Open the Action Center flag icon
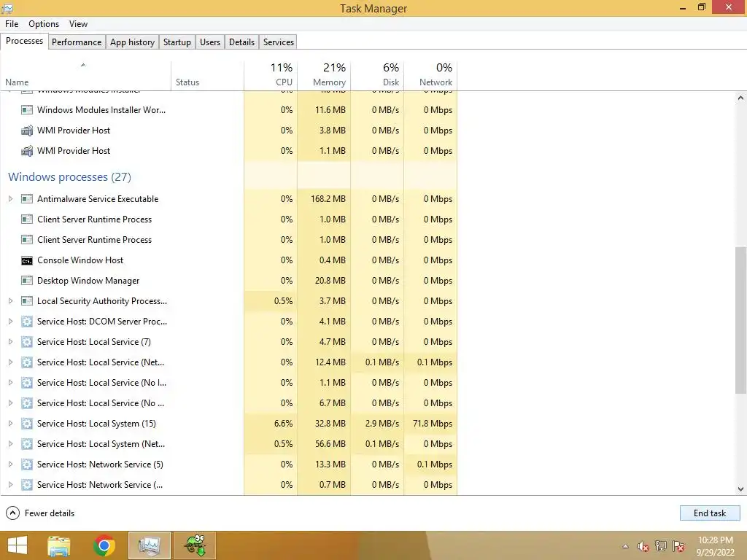The height and width of the screenshot is (560, 747). pyautogui.click(x=678, y=546)
